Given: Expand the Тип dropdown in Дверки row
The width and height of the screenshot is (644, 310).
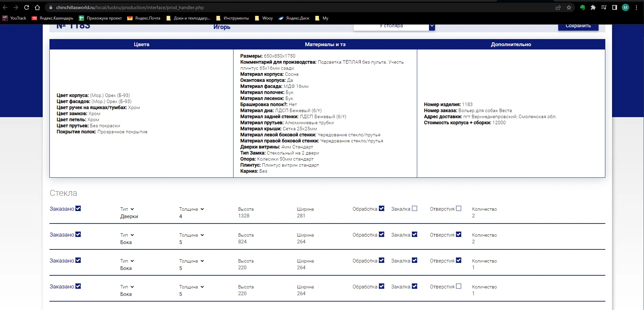Looking at the screenshot, I should [132, 209].
